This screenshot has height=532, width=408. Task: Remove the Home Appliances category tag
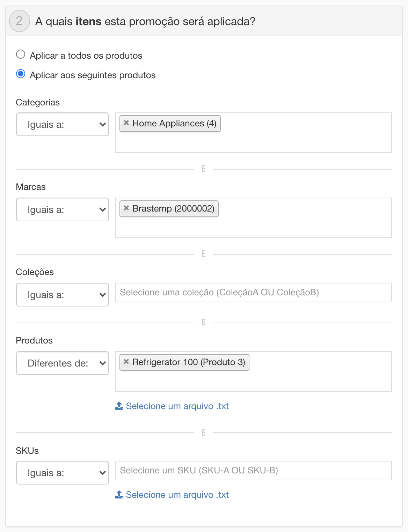coord(126,123)
